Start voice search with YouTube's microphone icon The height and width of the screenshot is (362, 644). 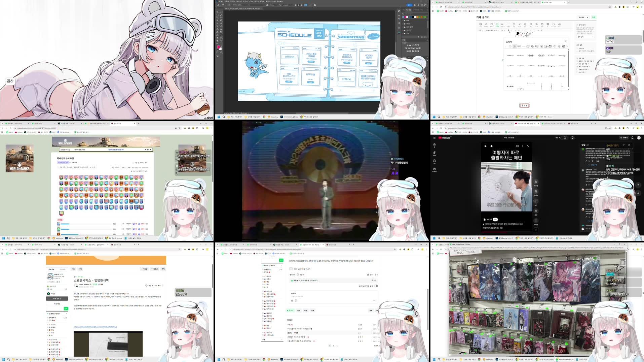572,138
